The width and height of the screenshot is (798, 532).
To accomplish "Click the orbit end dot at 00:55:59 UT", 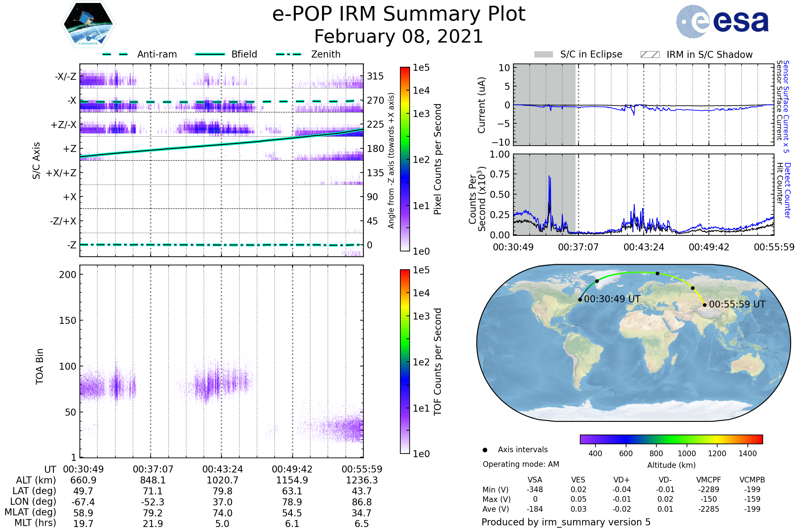I will 704,305.
